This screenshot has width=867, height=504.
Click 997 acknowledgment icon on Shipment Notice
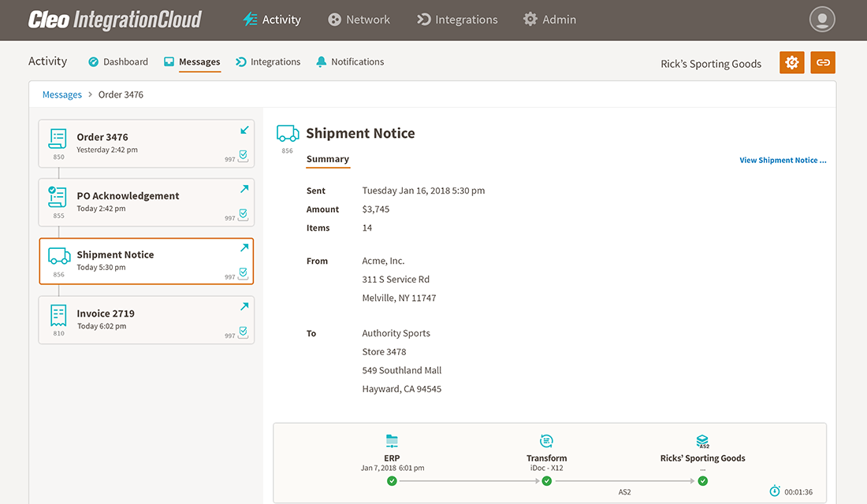(x=243, y=273)
